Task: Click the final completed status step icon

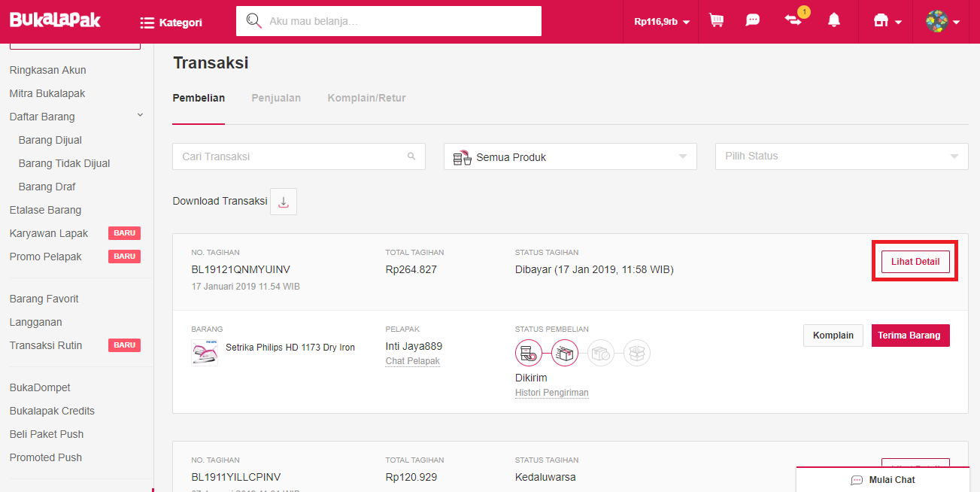Action: pos(637,353)
